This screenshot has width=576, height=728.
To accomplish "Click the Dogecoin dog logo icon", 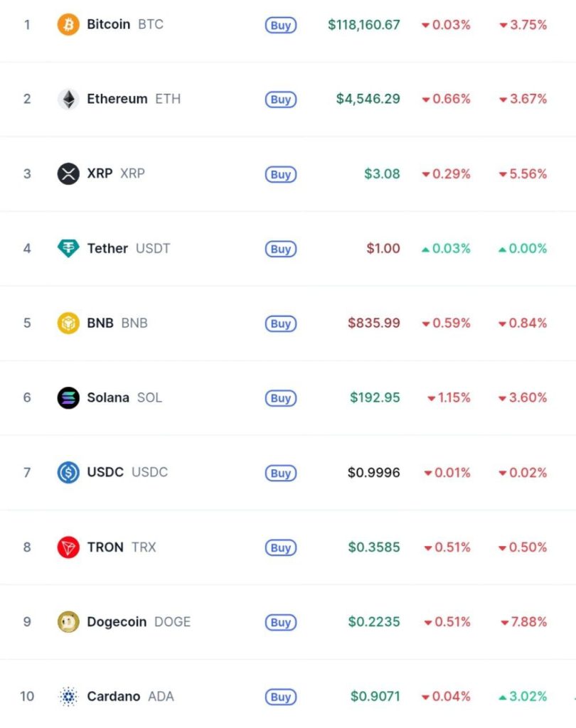I will [68, 621].
